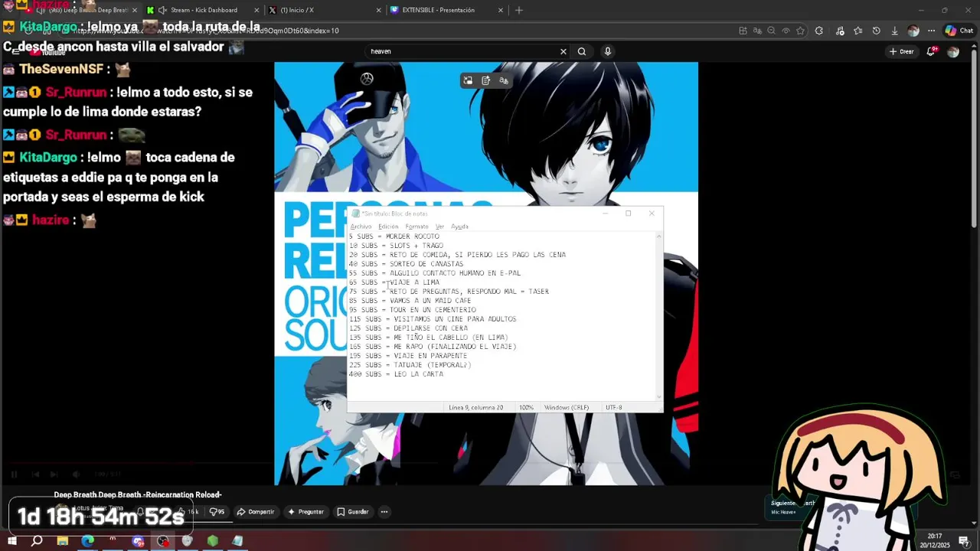Open the Edge downloads panel
Viewport: 980px width, 551px height.
click(894, 31)
